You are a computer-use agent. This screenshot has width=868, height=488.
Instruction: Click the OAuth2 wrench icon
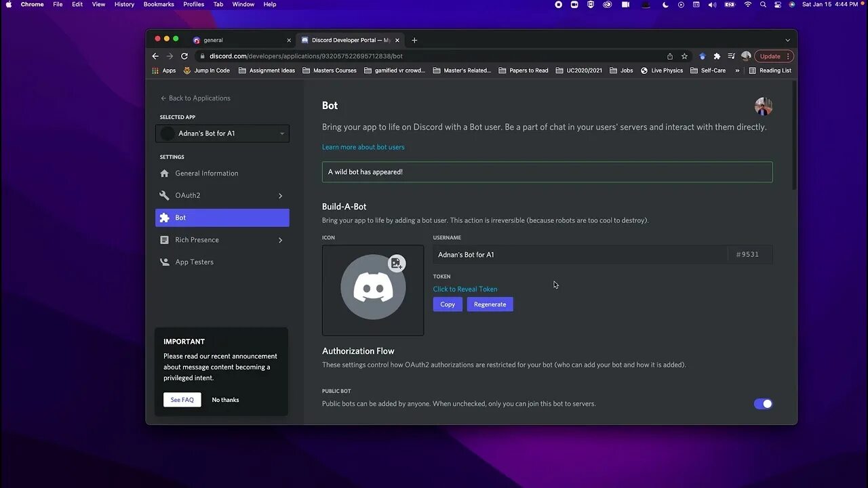(164, 195)
